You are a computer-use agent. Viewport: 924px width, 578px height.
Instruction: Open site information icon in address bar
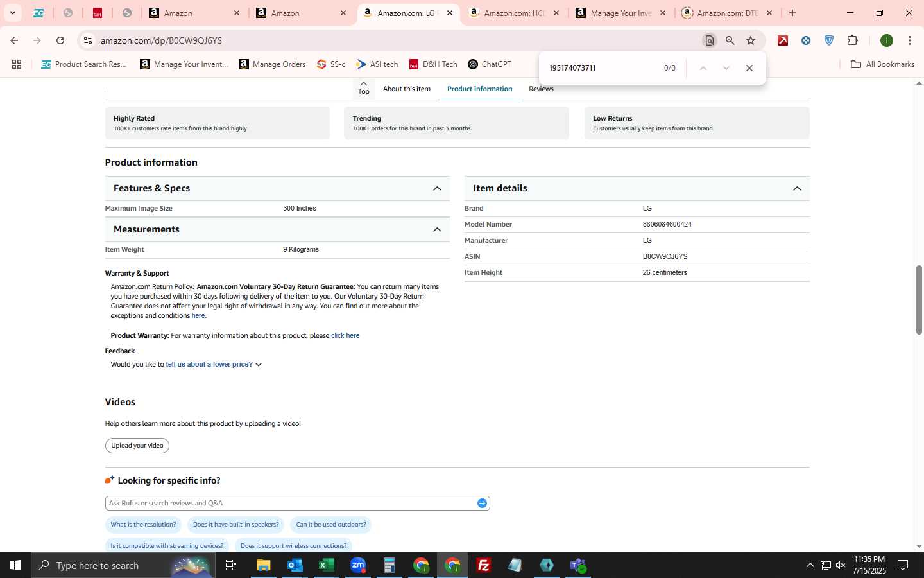(x=88, y=40)
